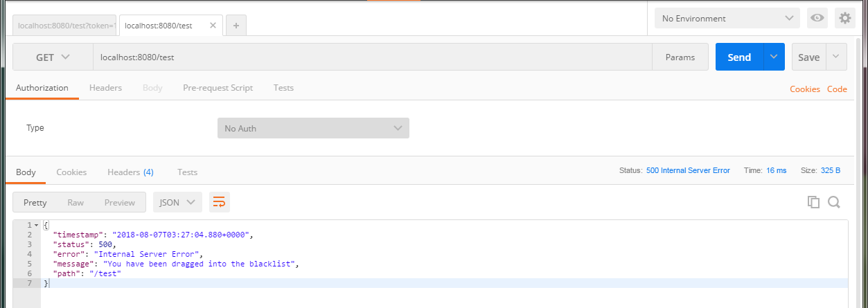Add a new request tab

pos(236,26)
